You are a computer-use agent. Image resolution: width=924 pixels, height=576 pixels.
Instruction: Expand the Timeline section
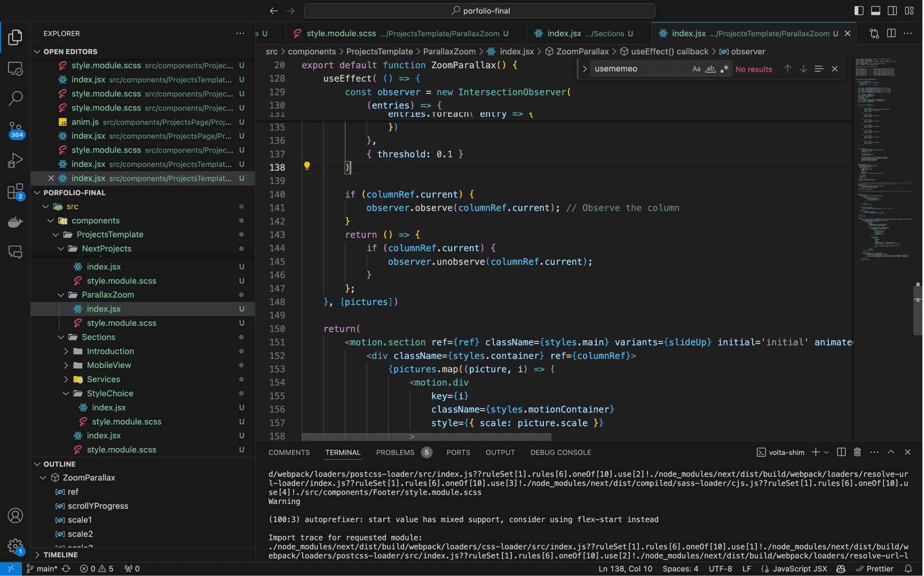click(x=60, y=555)
